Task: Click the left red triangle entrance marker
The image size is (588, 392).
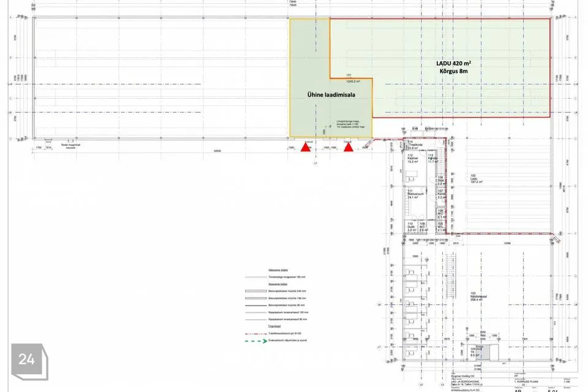Action: 305,147
